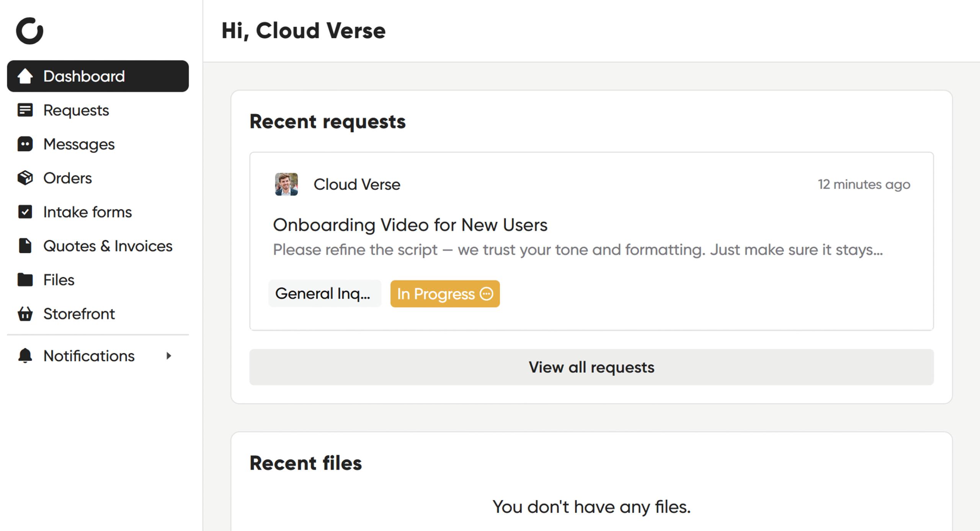
Task: Open Onboarding Video for New Users request
Action: pyautogui.click(x=410, y=225)
